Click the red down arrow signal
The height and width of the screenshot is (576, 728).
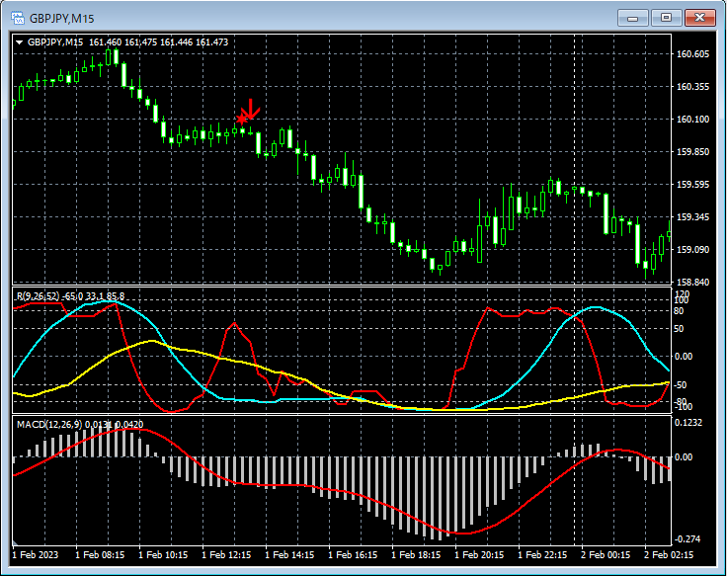(x=252, y=109)
